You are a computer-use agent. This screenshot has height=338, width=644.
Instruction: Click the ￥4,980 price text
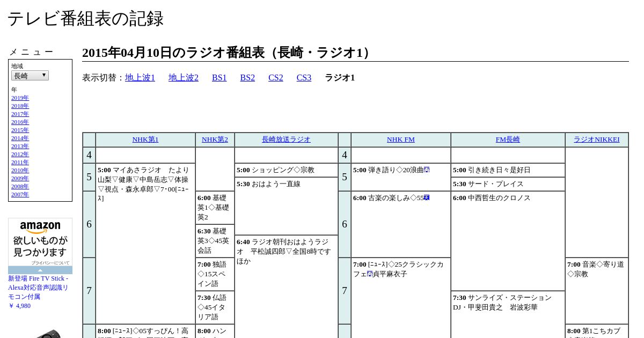[x=19, y=306]
